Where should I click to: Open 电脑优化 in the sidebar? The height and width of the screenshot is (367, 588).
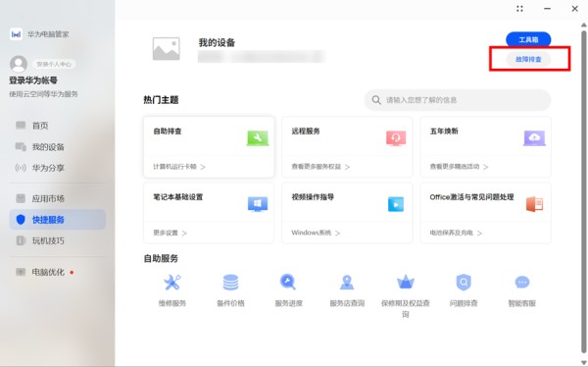point(58,272)
